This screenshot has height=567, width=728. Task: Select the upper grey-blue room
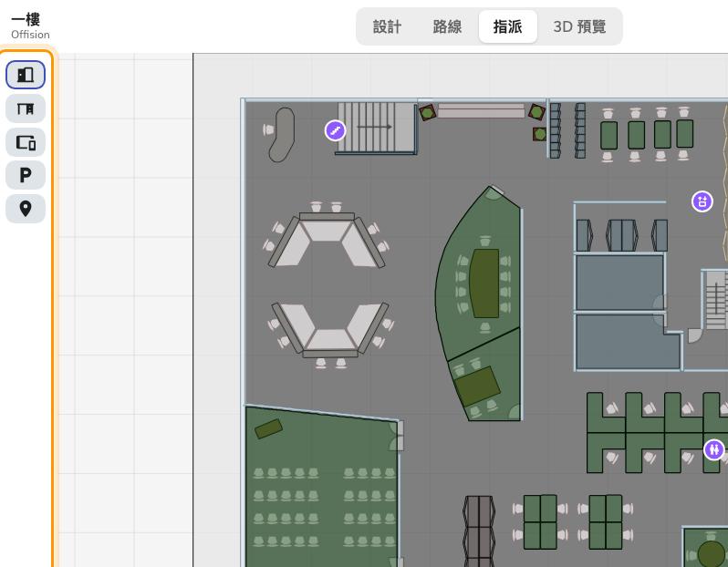619,282
